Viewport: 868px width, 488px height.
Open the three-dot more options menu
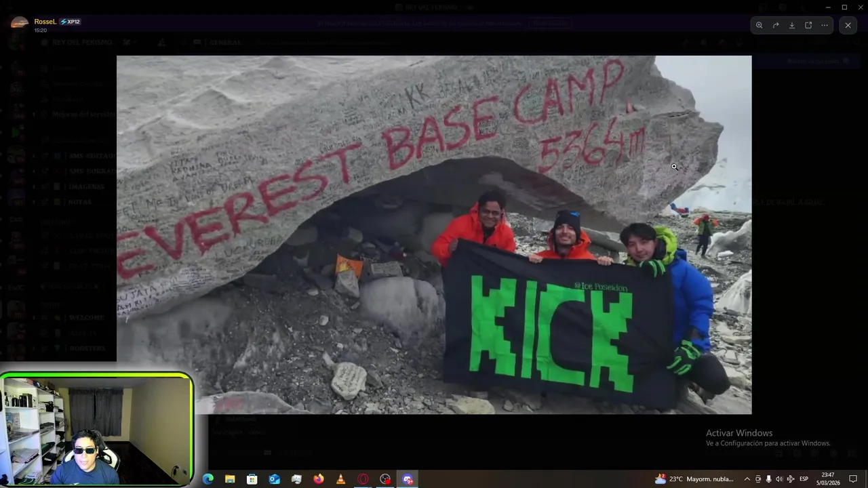click(x=825, y=25)
